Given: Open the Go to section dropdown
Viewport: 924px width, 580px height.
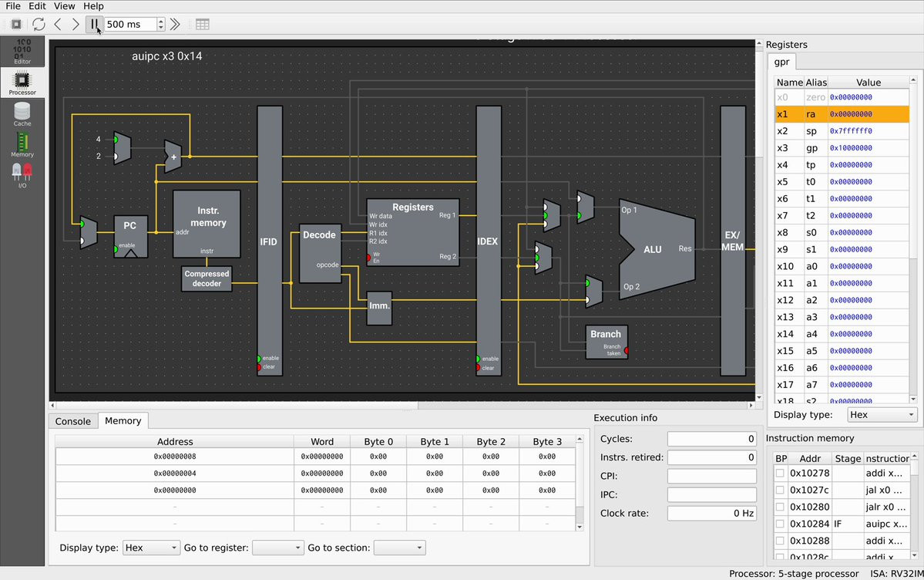Looking at the screenshot, I should click(398, 548).
